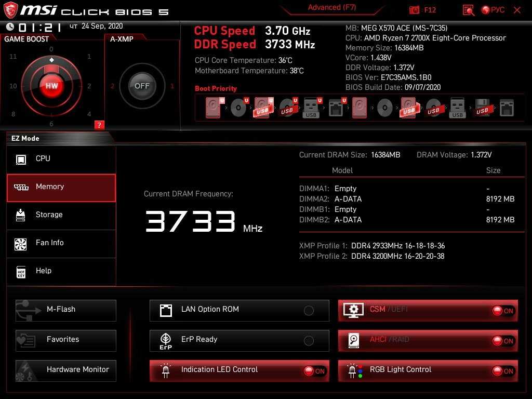Viewport: 532px width, 399px height.
Task: Toggle RGB Light Control switch
Action: pyautogui.click(x=503, y=371)
